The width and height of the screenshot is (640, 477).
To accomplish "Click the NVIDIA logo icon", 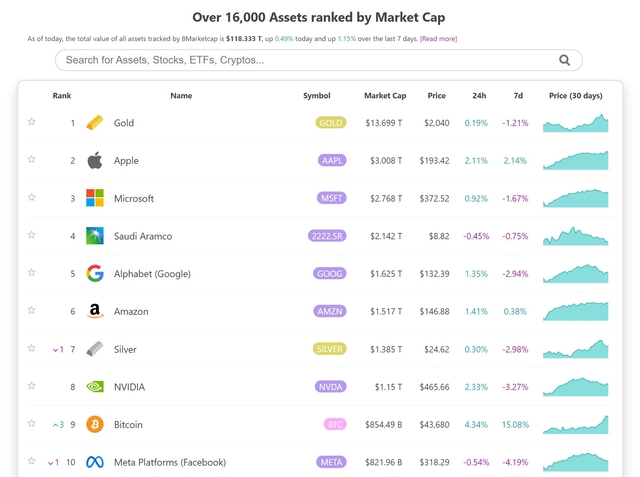I will 95,387.
